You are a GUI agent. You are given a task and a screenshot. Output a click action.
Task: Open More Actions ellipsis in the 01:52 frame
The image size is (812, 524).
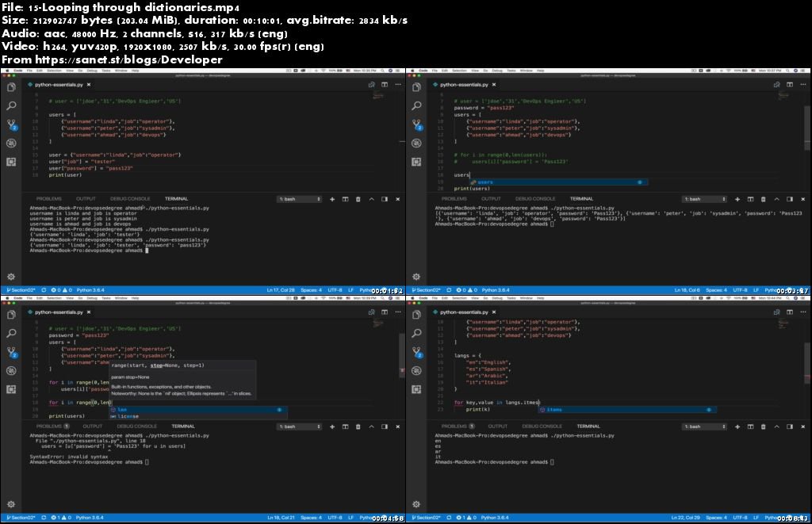pos(398,84)
